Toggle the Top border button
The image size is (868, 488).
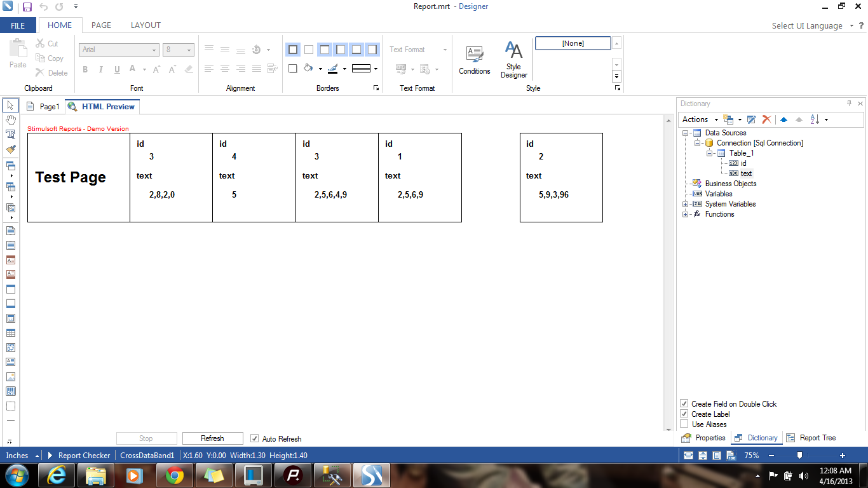pos(324,50)
